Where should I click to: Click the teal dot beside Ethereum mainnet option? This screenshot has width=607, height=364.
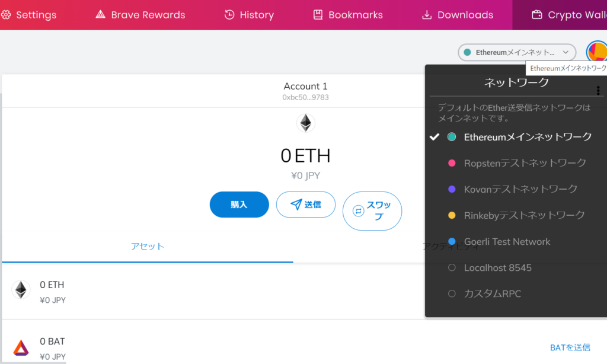pos(452,137)
